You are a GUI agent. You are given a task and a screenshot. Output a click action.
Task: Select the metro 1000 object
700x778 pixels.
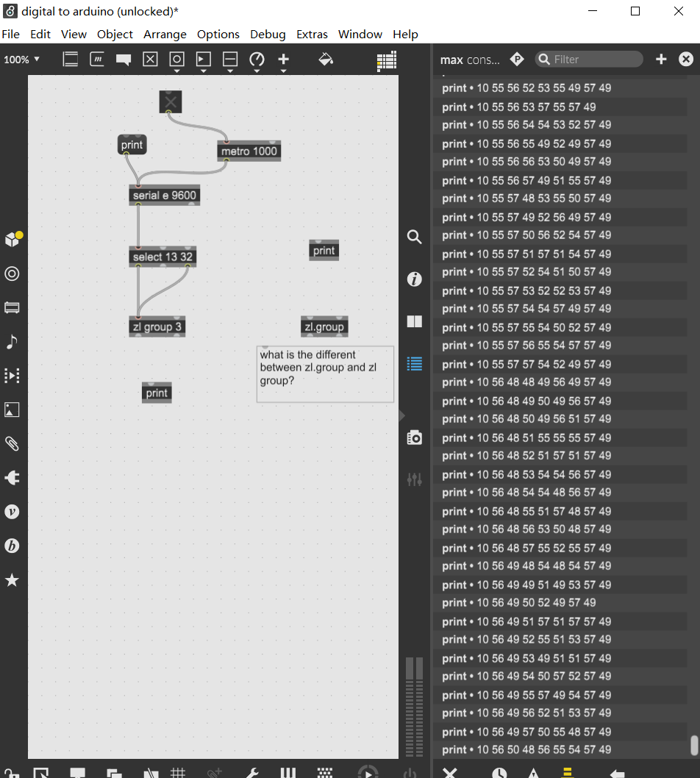click(x=249, y=151)
